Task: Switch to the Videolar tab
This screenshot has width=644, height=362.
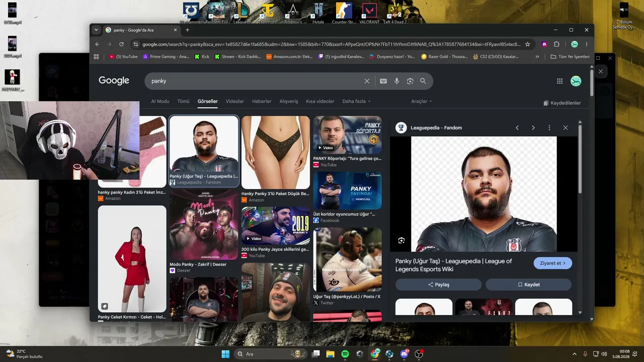Action: [235, 101]
